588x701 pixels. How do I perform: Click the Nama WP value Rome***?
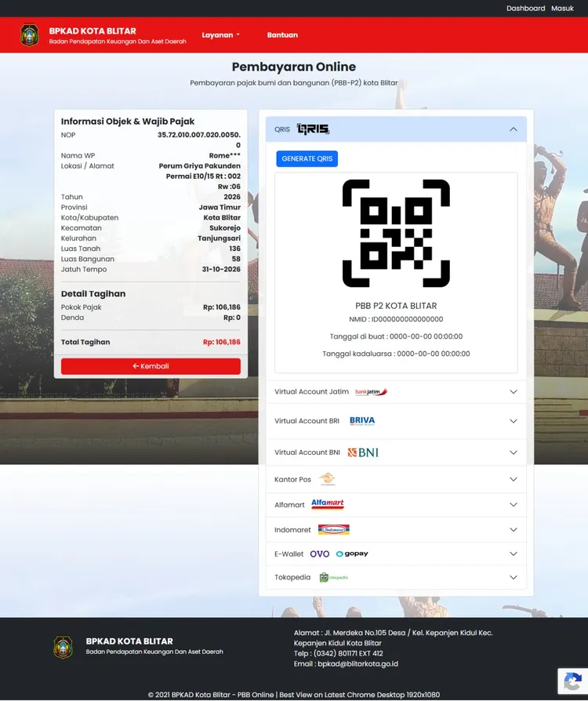[224, 155]
